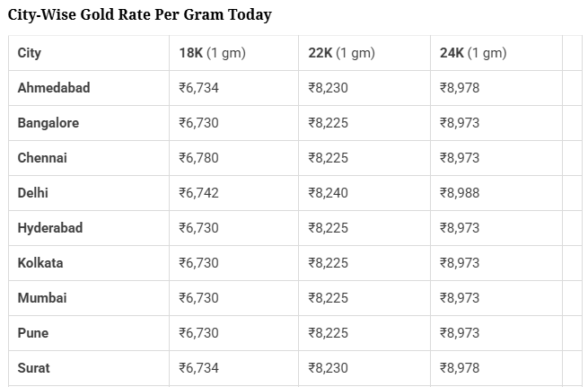Click Delhi's 22K rate ₹8,240

(x=328, y=193)
